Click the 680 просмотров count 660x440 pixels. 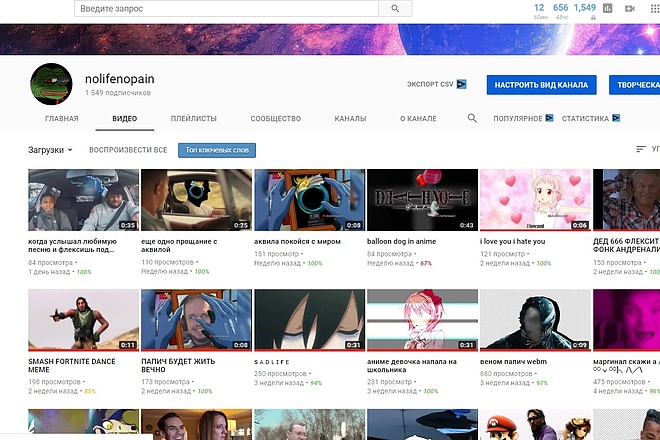tap(506, 373)
